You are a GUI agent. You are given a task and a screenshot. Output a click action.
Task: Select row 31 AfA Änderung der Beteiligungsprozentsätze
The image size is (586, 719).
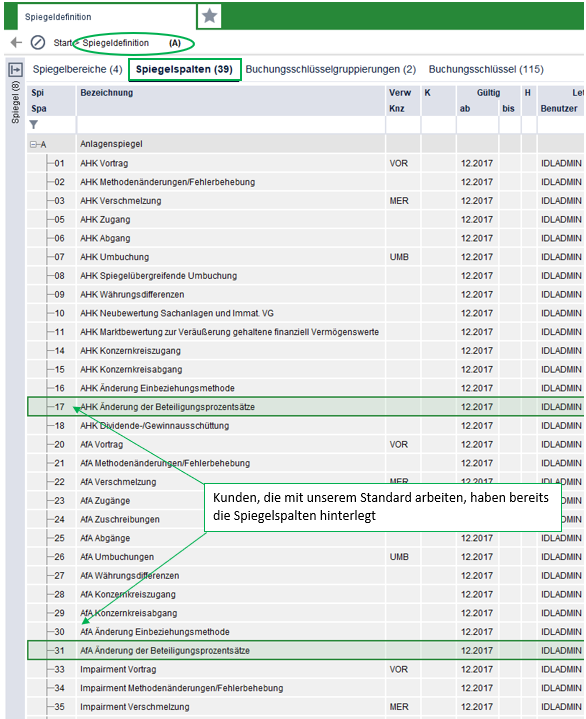coord(305,651)
